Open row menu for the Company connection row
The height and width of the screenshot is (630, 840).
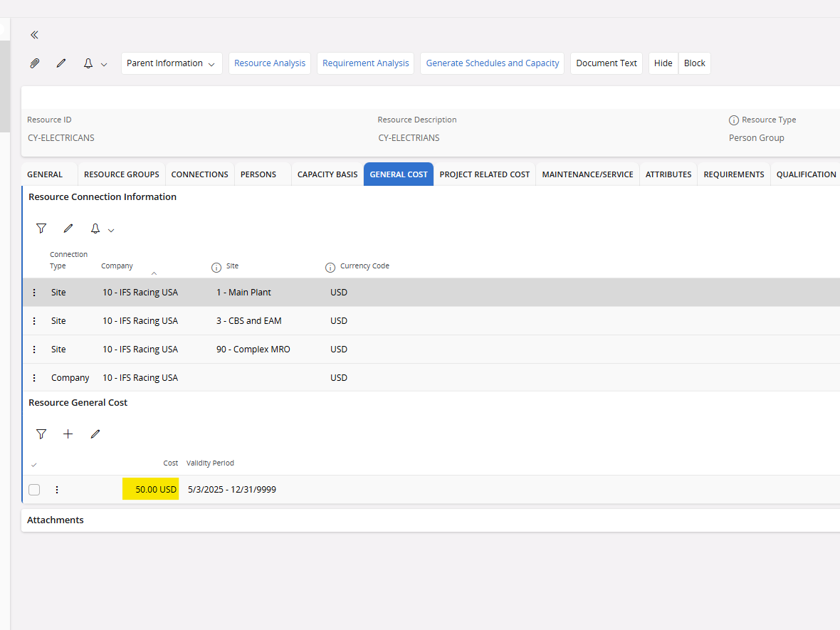[x=34, y=378]
